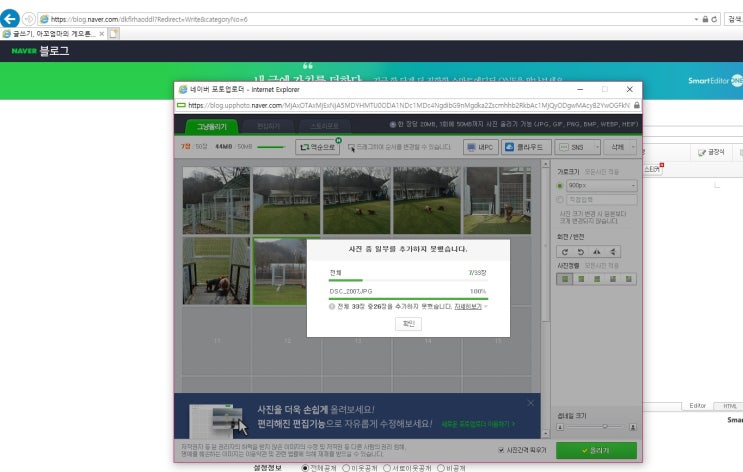Open the 자세히보기 details link
The width and height of the screenshot is (743, 472).
pyautogui.click(x=468, y=307)
